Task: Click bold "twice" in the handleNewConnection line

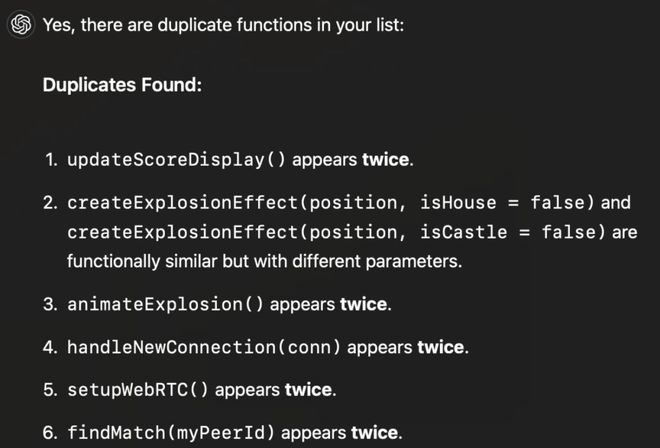Action: (x=441, y=347)
